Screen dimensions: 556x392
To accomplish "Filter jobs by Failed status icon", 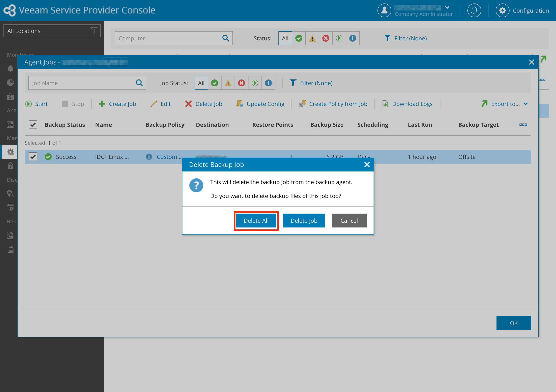I will tap(242, 83).
